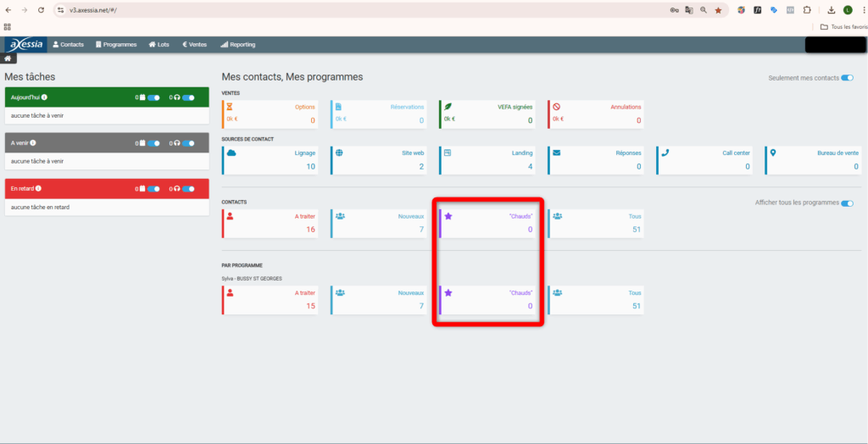Click the globe icon on Site web card
Viewport: 868px width, 444px height.
pyautogui.click(x=339, y=153)
